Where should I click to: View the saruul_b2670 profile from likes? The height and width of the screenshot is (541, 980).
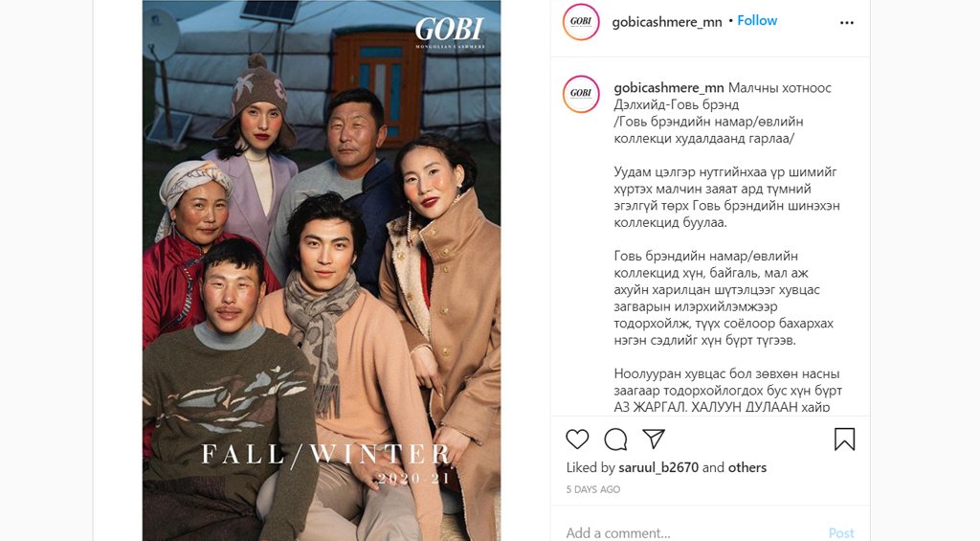click(x=658, y=468)
